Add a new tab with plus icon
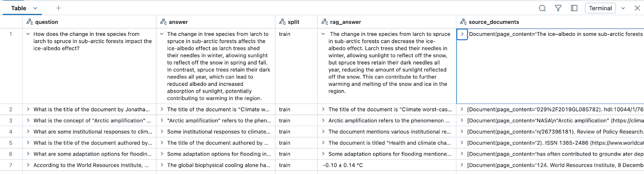 pyautogui.click(x=58, y=8)
